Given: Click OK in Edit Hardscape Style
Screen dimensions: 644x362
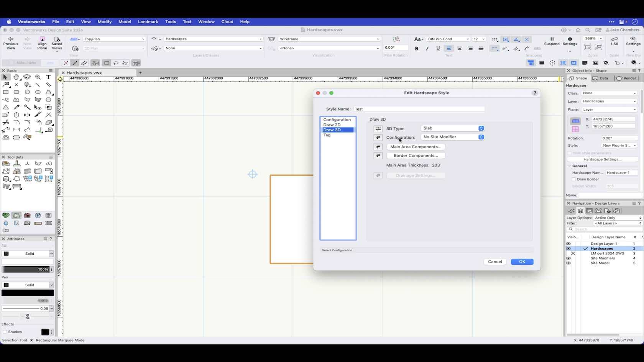Looking at the screenshot, I should pos(522,262).
